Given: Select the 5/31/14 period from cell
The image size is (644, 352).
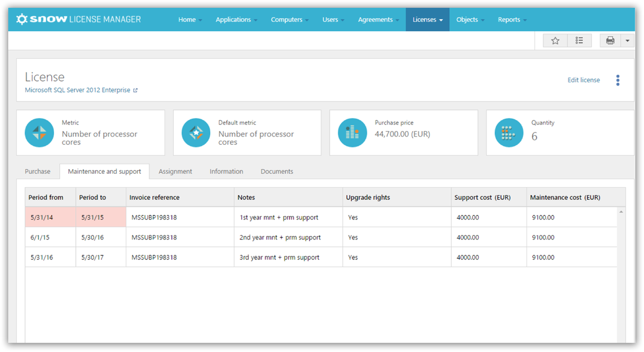Looking at the screenshot, I should tap(50, 217).
